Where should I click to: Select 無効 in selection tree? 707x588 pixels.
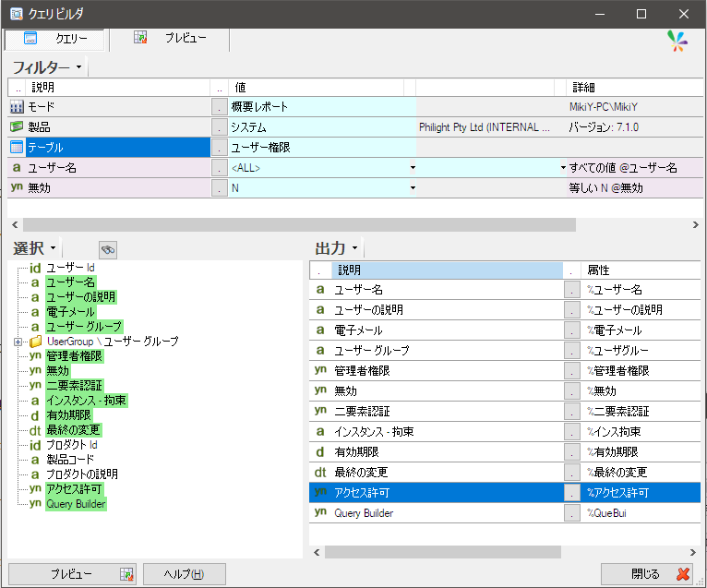(58, 371)
